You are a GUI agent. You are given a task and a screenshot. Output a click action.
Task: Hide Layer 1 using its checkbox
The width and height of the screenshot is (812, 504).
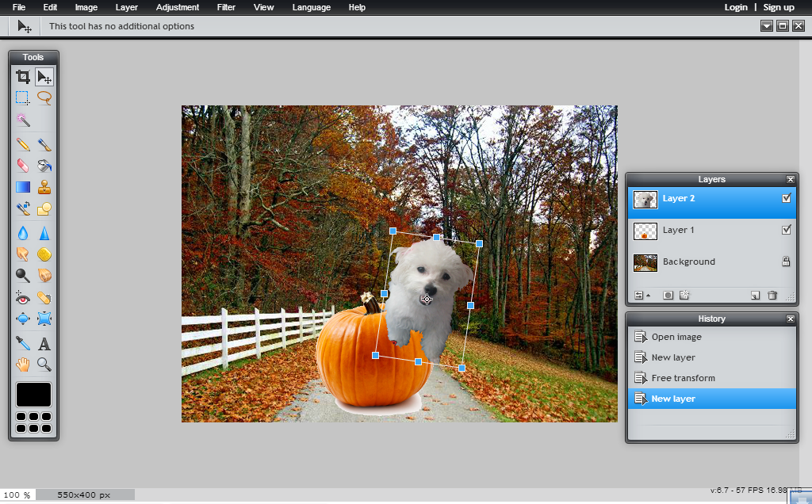[786, 230]
